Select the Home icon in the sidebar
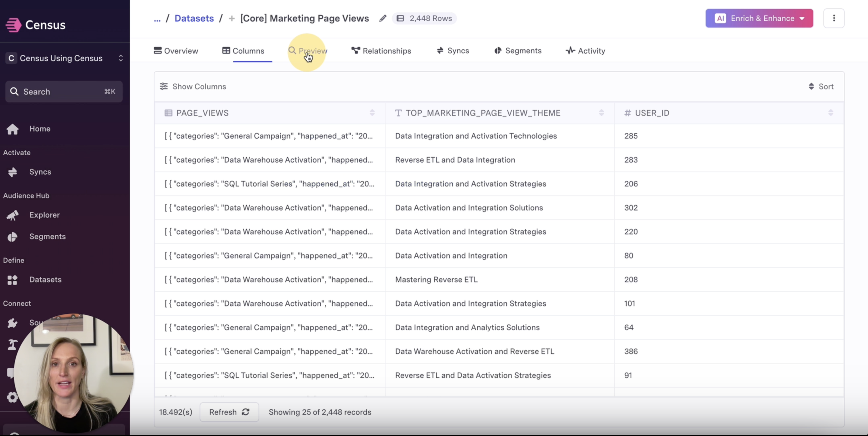Image resolution: width=868 pixels, height=436 pixels. (x=12, y=129)
